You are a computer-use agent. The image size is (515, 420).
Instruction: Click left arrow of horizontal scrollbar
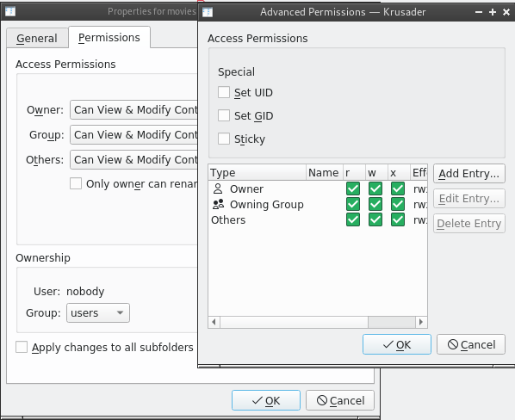[x=214, y=322]
